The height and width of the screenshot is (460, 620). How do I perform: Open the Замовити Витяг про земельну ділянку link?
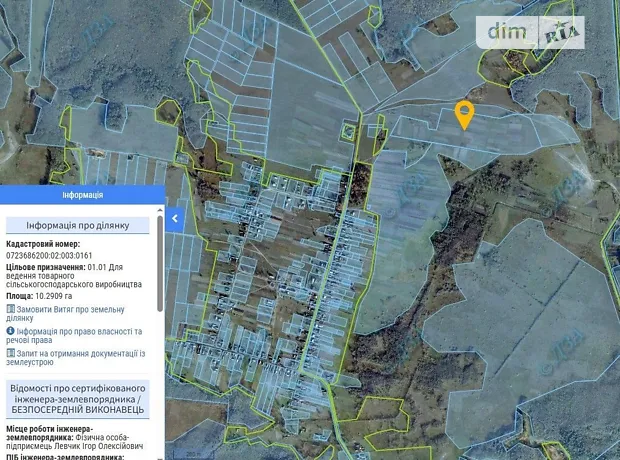(74, 314)
